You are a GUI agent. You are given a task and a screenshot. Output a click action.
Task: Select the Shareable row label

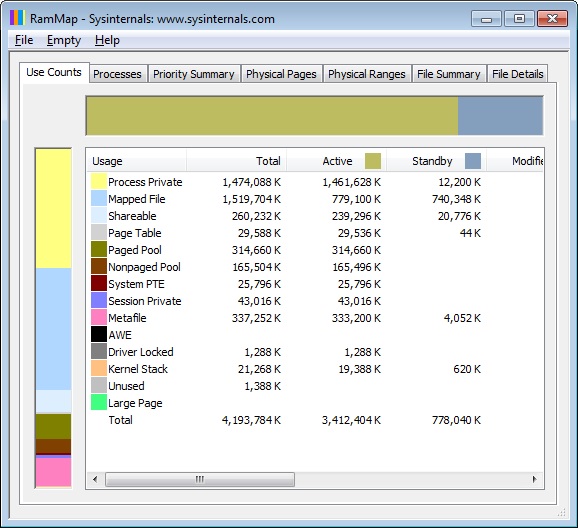132,216
